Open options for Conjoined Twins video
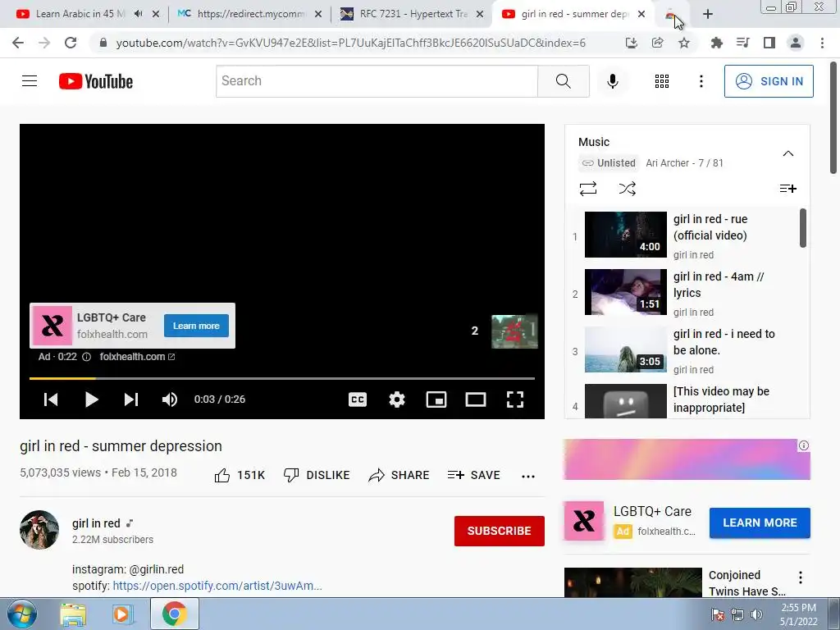Screen dimensions: 840x630 (801, 577)
